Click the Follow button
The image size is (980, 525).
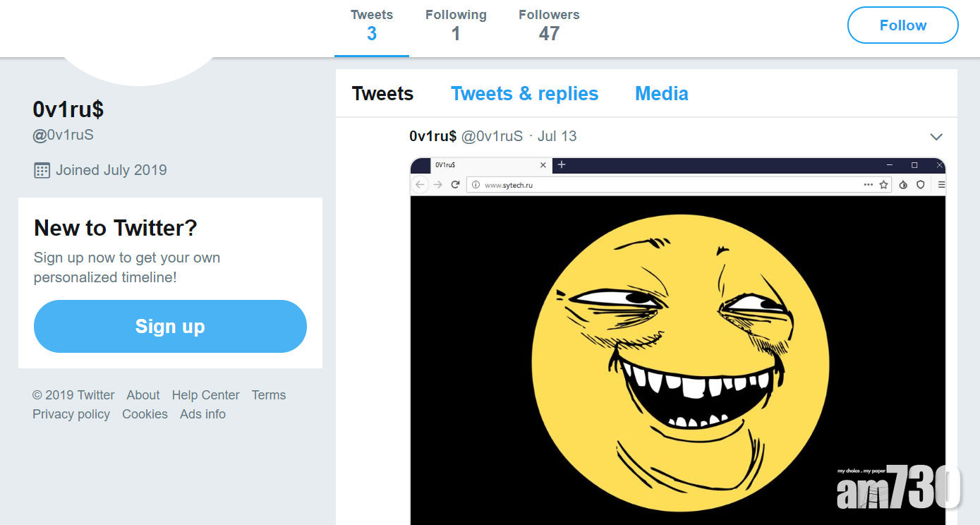click(x=902, y=25)
